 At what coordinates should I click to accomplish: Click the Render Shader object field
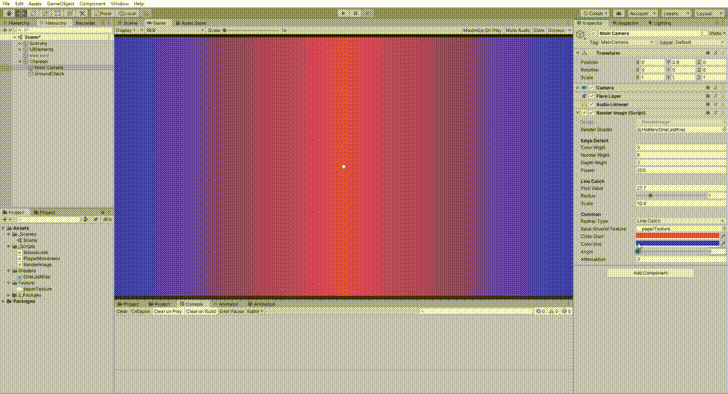pyautogui.click(x=680, y=129)
